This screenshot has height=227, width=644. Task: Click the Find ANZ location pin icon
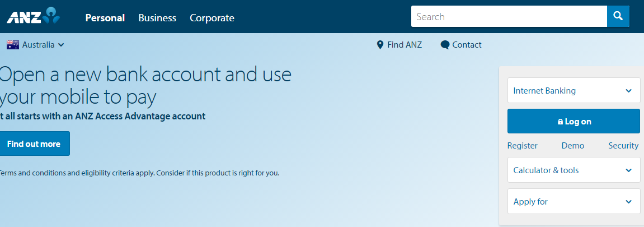380,45
